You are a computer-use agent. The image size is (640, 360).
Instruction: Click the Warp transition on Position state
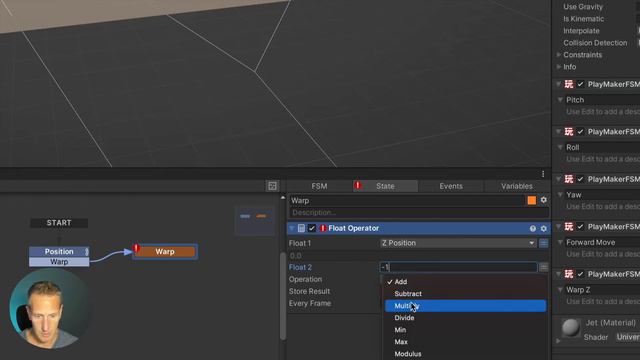click(59, 262)
